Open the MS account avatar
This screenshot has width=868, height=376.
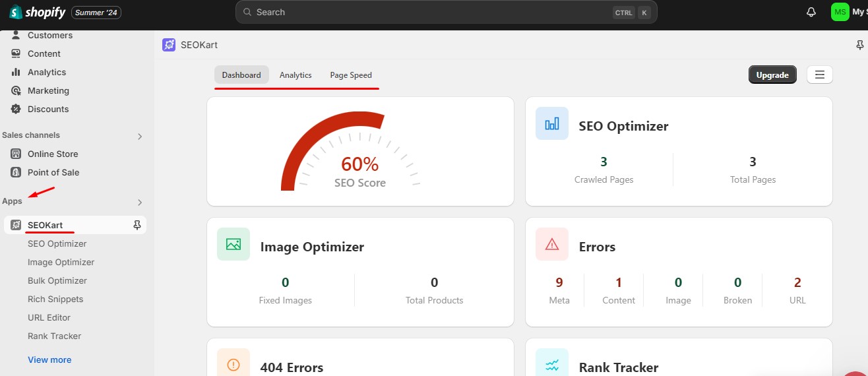point(840,12)
